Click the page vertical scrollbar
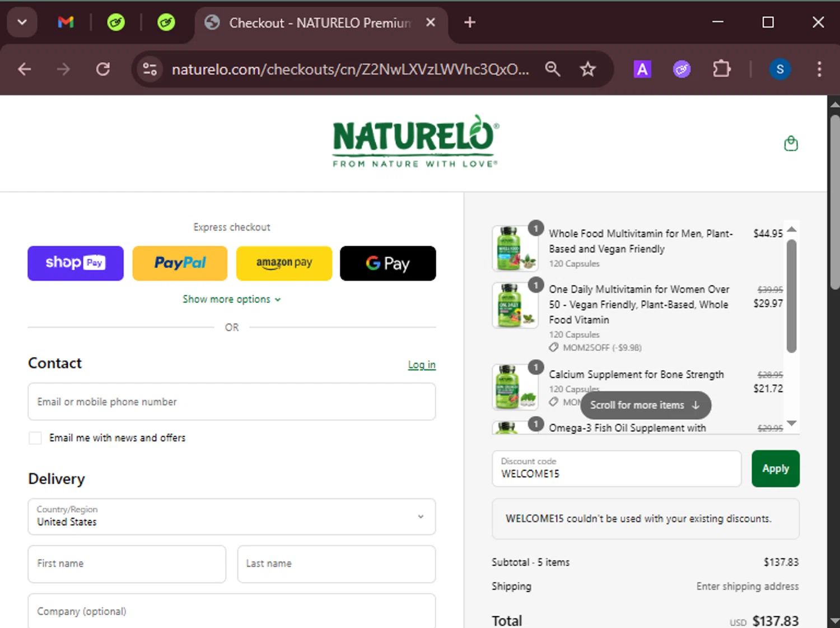Image resolution: width=840 pixels, height=628 pixels. 834,201
